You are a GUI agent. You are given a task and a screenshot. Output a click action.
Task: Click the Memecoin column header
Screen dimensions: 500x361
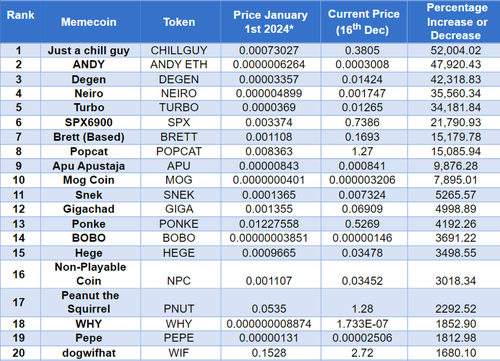89,22
